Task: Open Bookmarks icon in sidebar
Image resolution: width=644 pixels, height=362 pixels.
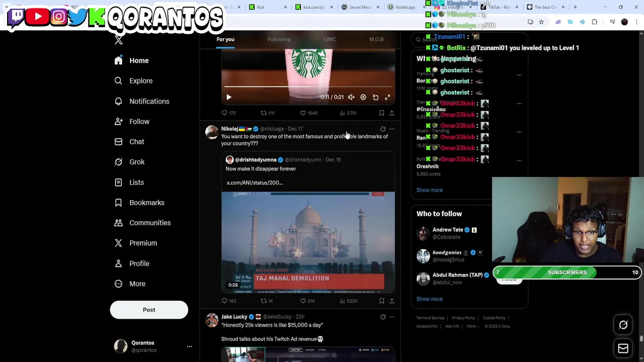Action: tap(118, 202)
